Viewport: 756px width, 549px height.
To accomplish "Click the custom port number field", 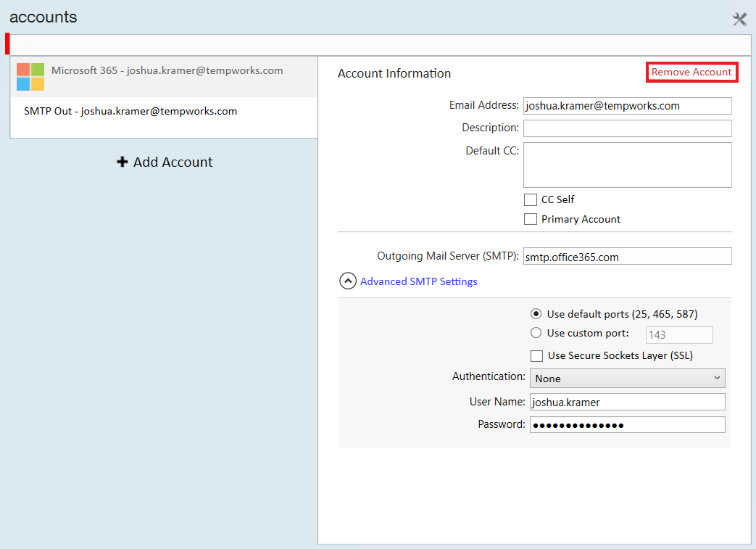I will tap(679, 335).
